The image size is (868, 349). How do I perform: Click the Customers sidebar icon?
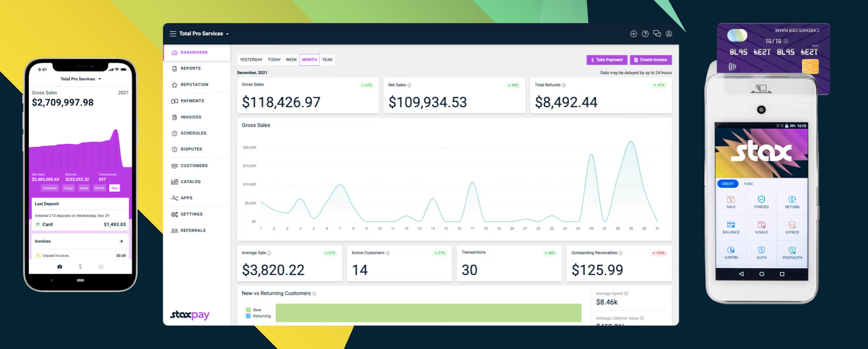(174, 166)
